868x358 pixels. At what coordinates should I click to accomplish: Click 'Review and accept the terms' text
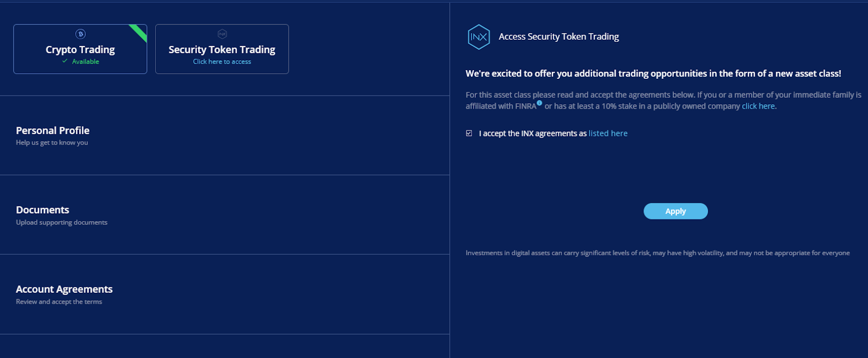(x=59, y=302)
